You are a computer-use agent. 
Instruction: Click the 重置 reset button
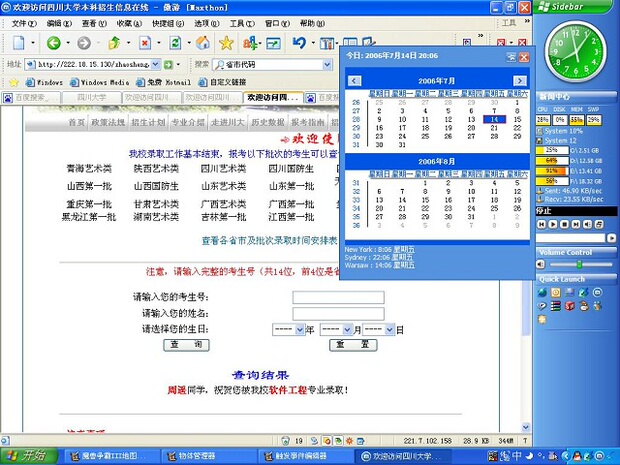click(353, 345)
